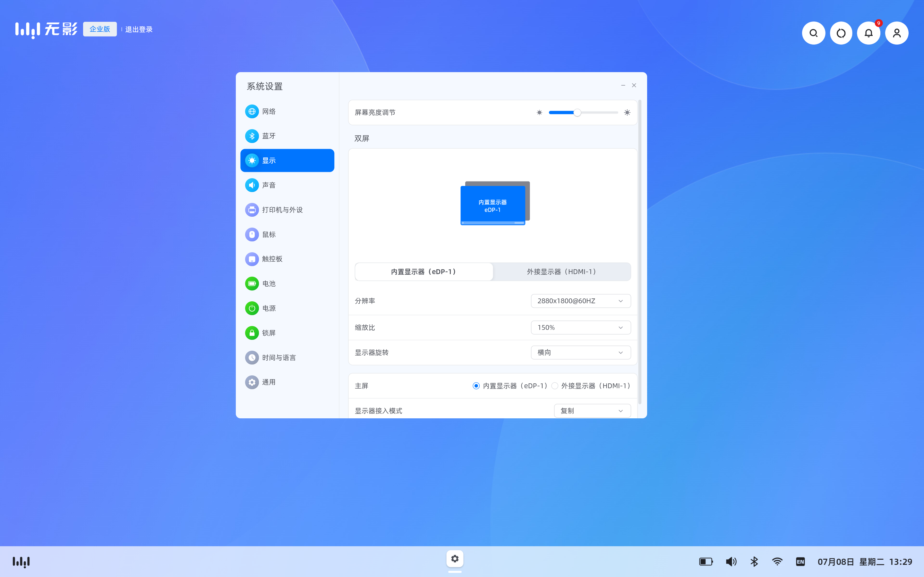Screen dimensions: 924x577
Task: Click the Bluetooth icon in the taskbar
Action: coord(754,561)
